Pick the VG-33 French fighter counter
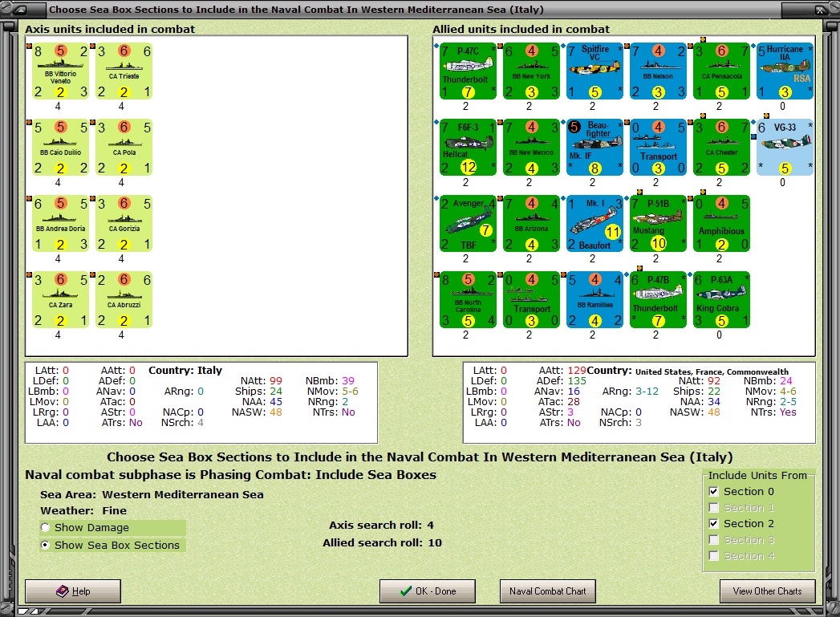 point(785,148)
